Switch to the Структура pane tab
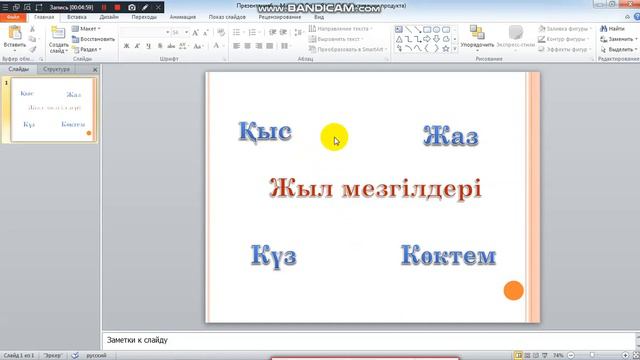 coord(56,69)
